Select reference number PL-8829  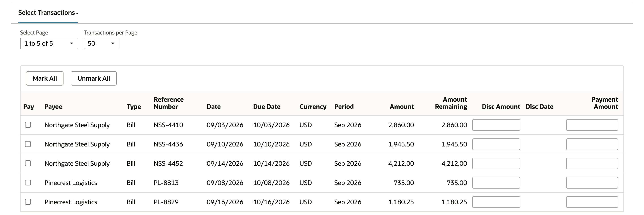tap(166, 202)
